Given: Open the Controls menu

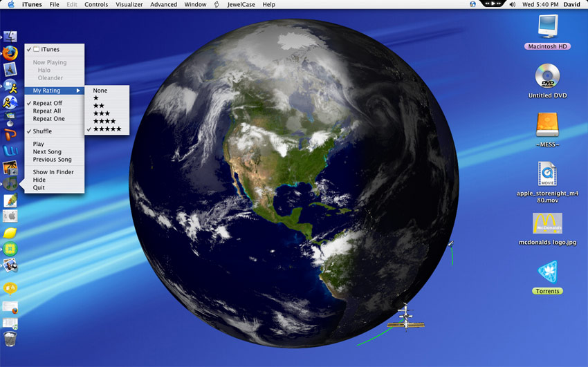Looking at the screenshot, I should (96, 5).
